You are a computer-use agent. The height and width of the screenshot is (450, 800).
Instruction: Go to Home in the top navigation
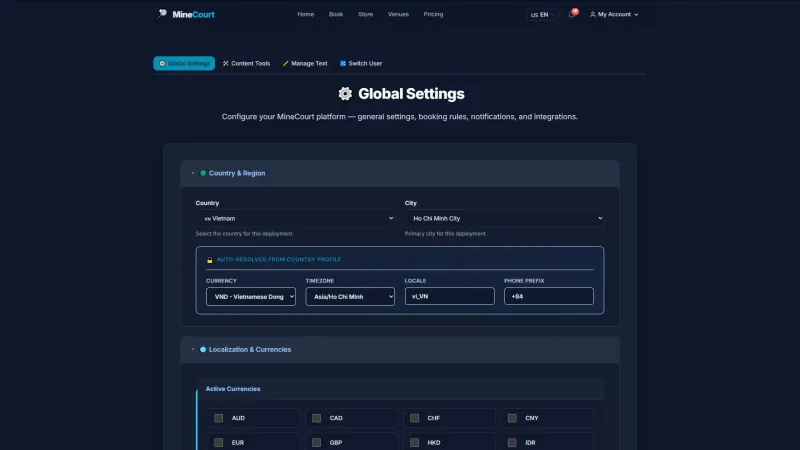(x=306, y=14)
